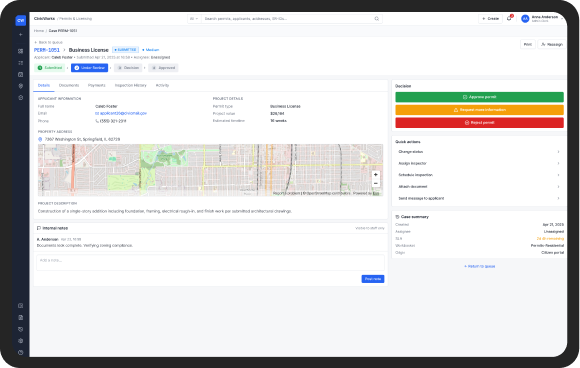Expand the Attach document quick action
The height and width of the screenshot is (368, 580).
tap(479, 187)
